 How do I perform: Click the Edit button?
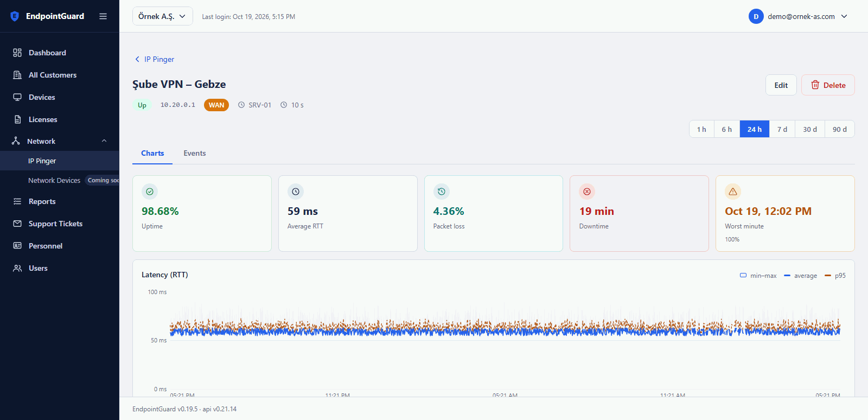point(781,85)
